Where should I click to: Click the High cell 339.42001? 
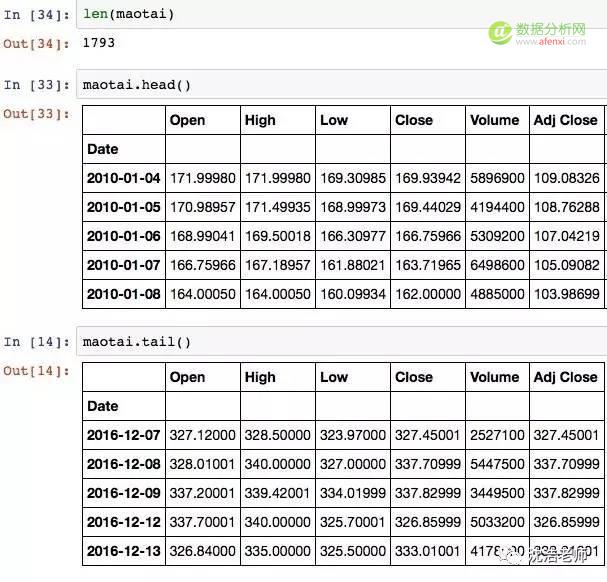[278, 493]
